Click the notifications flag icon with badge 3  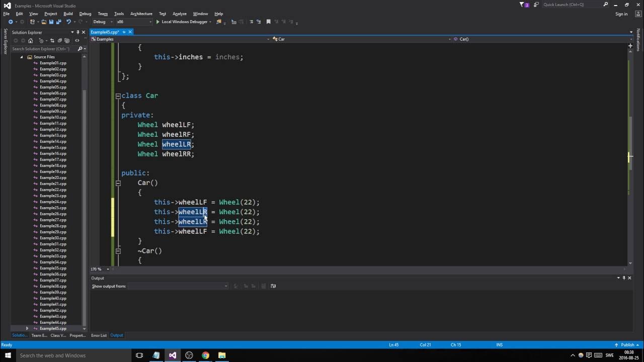[x=523, y=5]
